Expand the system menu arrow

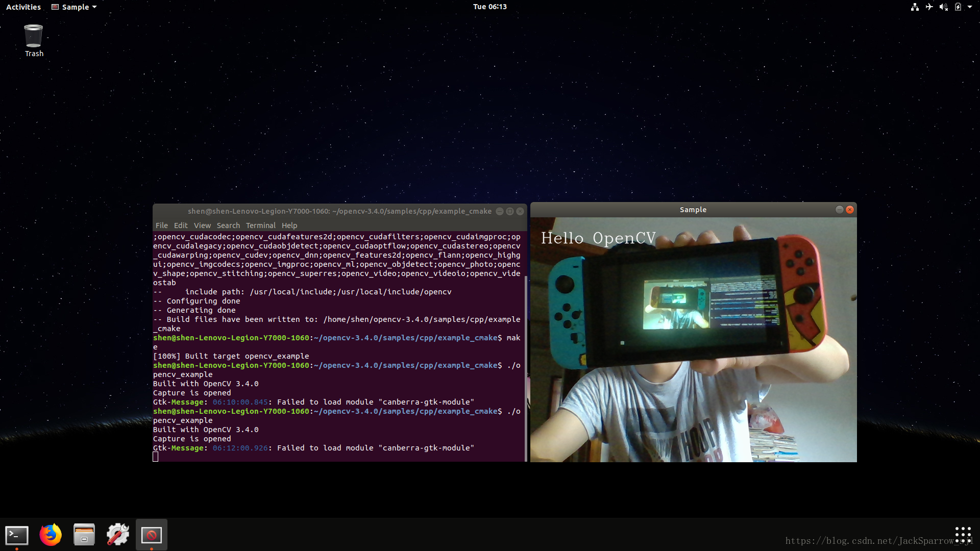click(x=969, y=7)
